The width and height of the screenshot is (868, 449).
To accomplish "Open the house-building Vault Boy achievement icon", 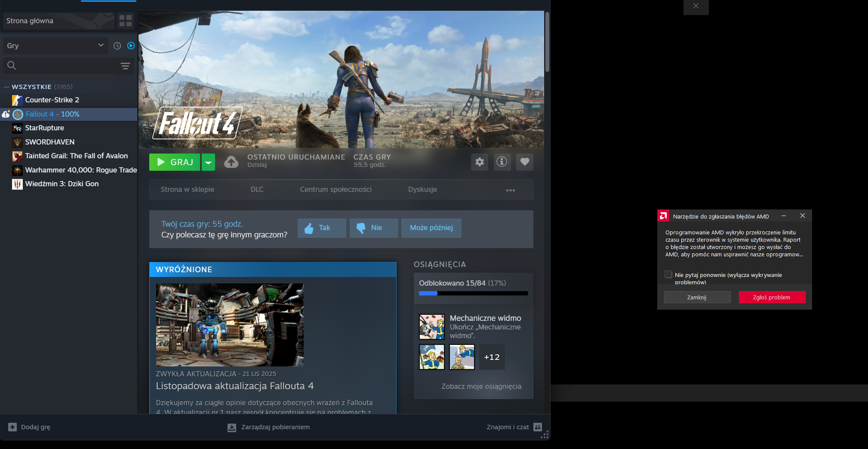I will coord(432,357).
